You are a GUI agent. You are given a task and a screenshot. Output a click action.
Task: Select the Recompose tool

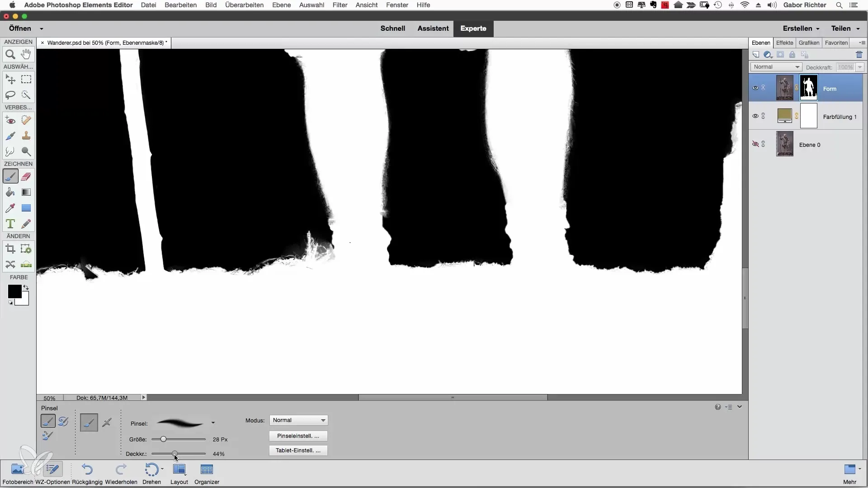[26, 249]
